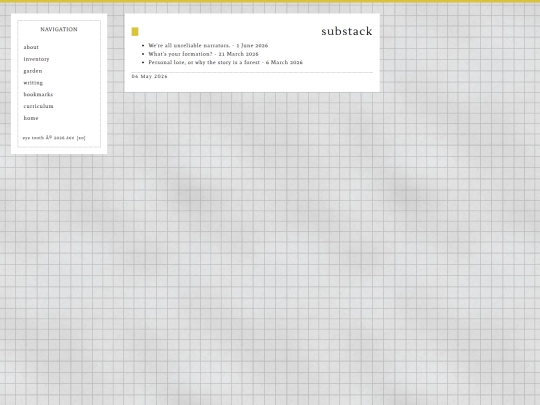Click the "substack" page title
The image size is (540, 405).
(347, 31)
